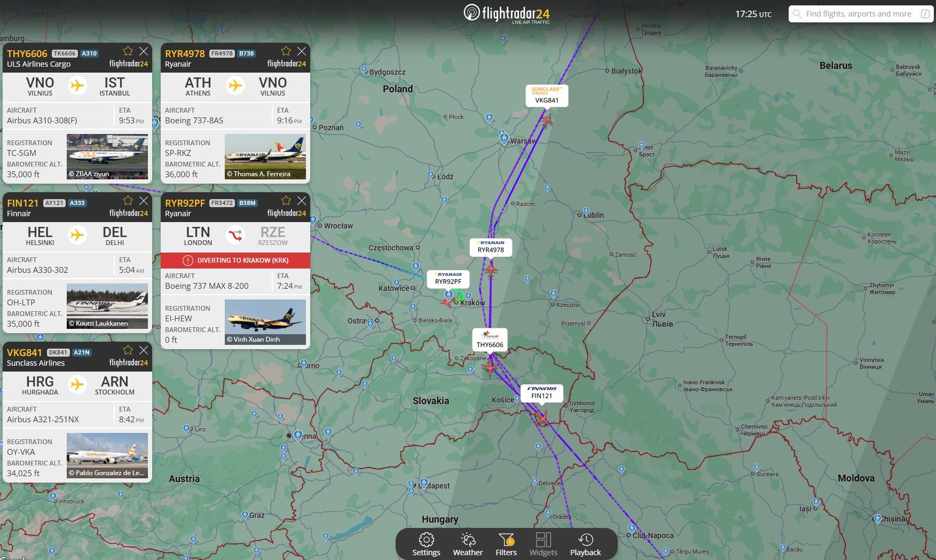The height and width of the screenshot is (560, 936).
Task: Open the Settings gear in bottom toolbar
Action: point(426,544)
